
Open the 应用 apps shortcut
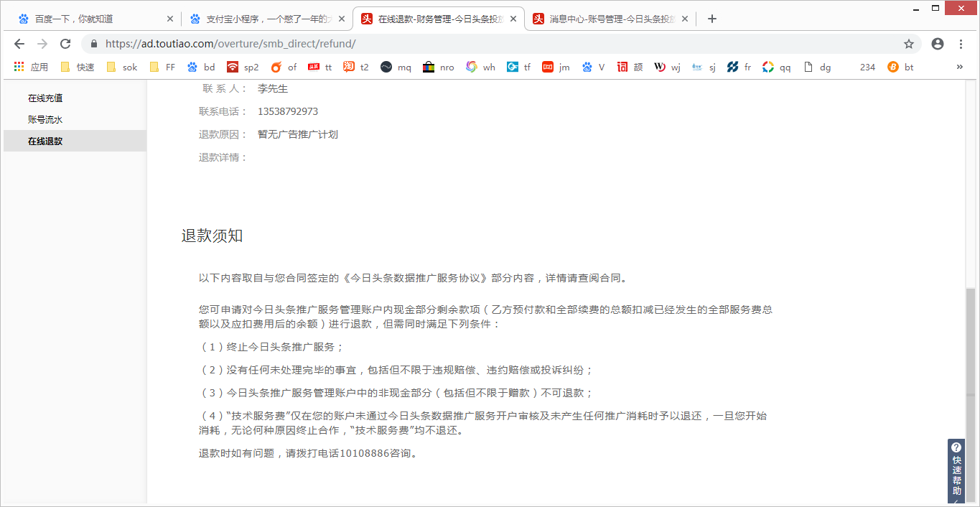pos(31,67)
